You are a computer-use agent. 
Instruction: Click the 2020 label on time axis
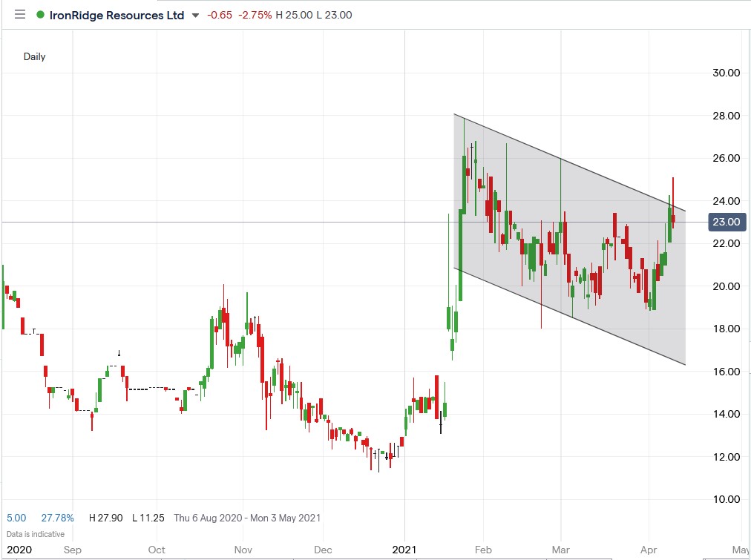(19, 550)
